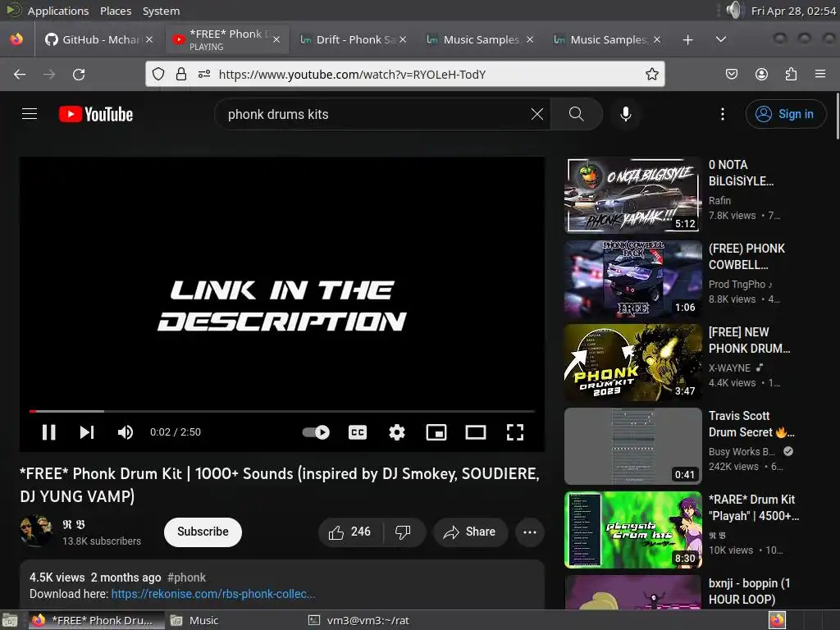840x630 pixels.
Task: Open site permissions icon in address bar
Action: (x=204, y=75)
